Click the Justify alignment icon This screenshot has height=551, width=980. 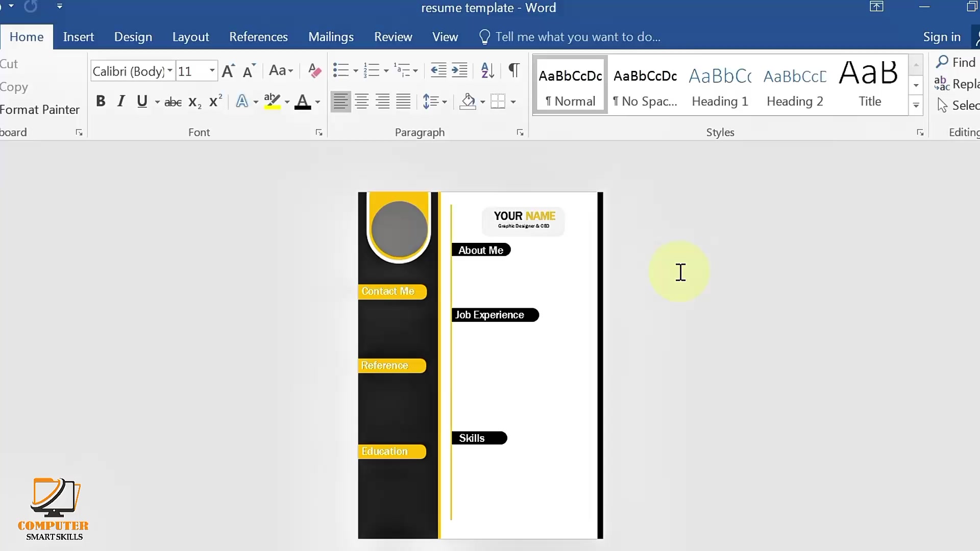403,102
